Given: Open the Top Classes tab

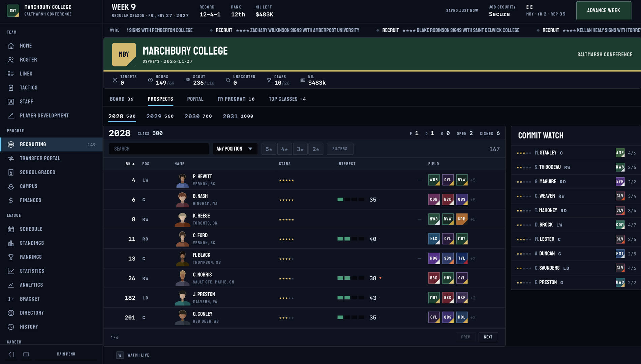Looking at the screenshot, I should point(287,99).
